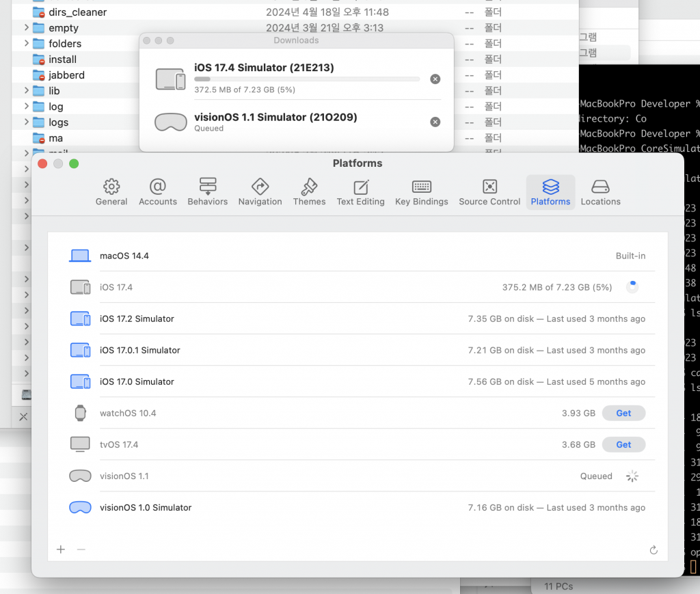Switch to the Navigation pane

[x=260, y=192]
